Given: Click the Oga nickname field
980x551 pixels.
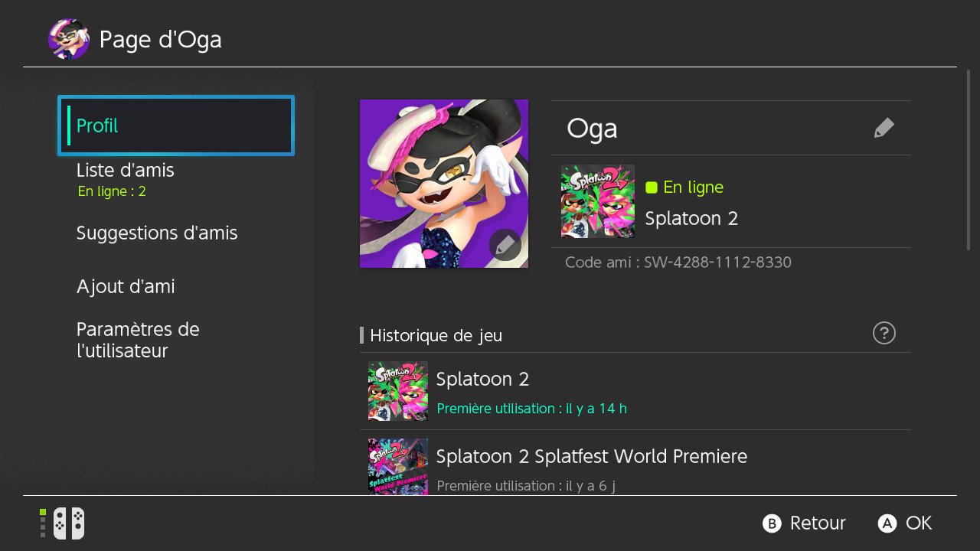Looking at the screenshot, I should 731,128.
